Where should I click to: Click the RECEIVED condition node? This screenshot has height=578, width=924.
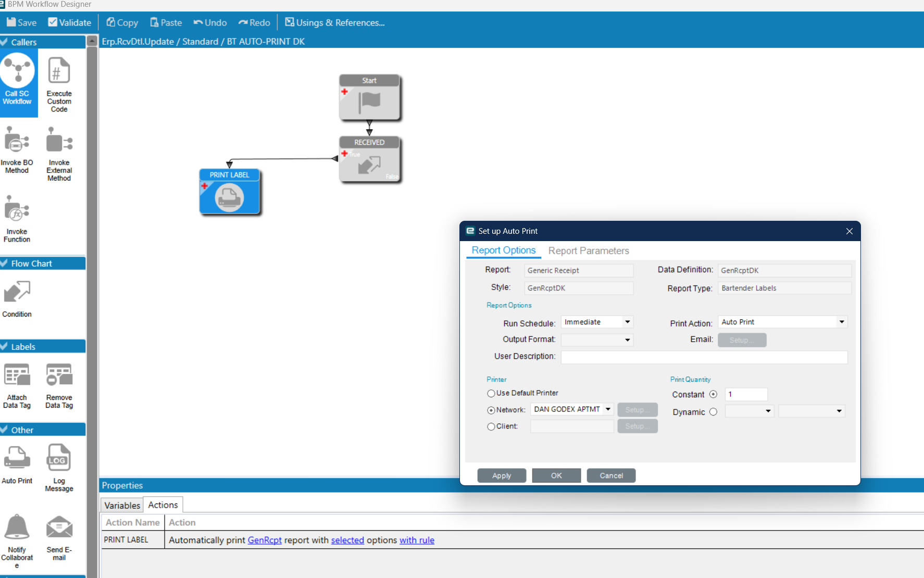click(370, 159)
